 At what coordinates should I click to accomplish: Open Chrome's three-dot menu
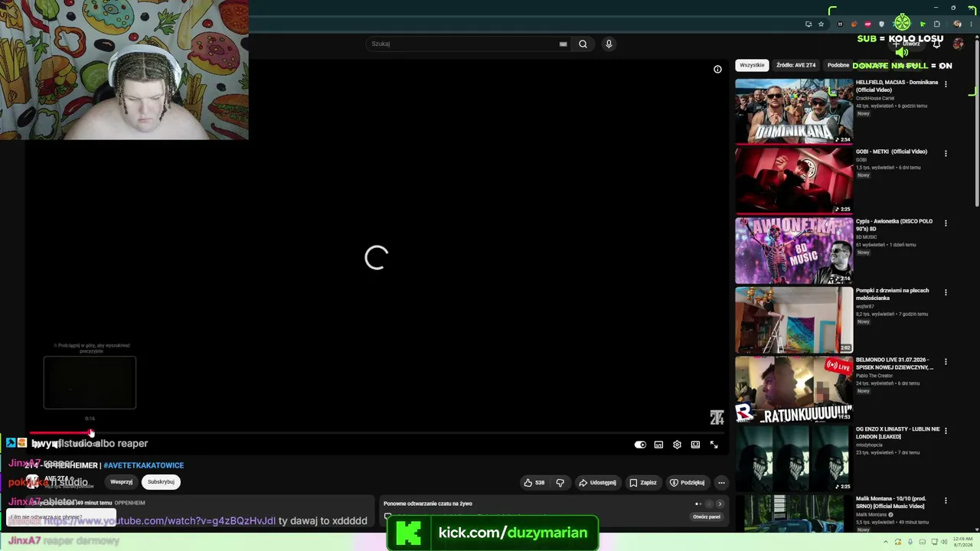972,24
